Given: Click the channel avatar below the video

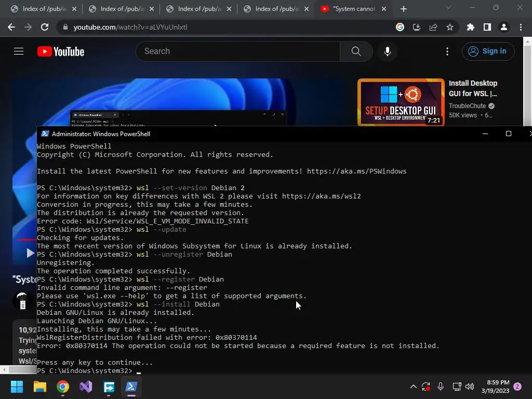Looking at the screenshot, I should tap(23, 301).
